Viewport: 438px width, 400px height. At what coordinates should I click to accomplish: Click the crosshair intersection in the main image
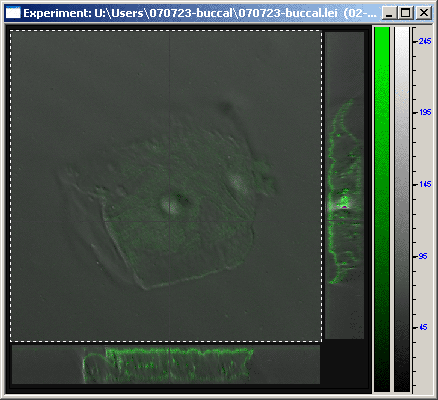170,221
